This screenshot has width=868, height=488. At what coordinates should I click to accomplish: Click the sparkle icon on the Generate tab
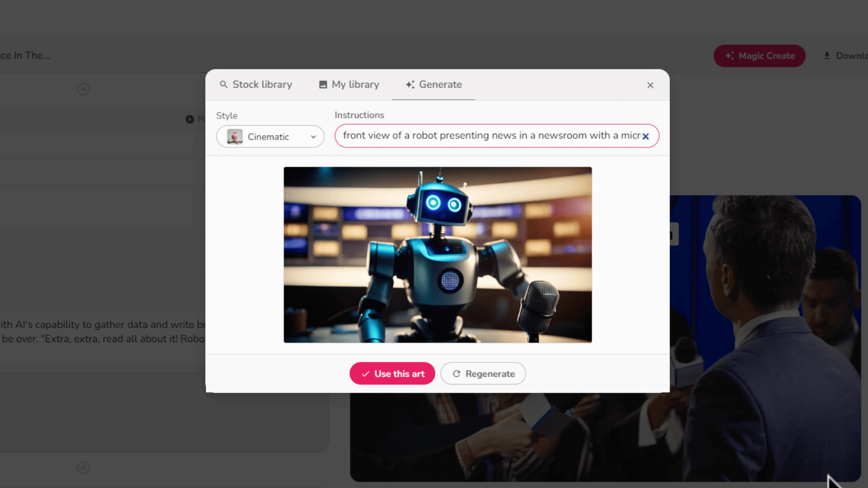[x=410, y=84]
